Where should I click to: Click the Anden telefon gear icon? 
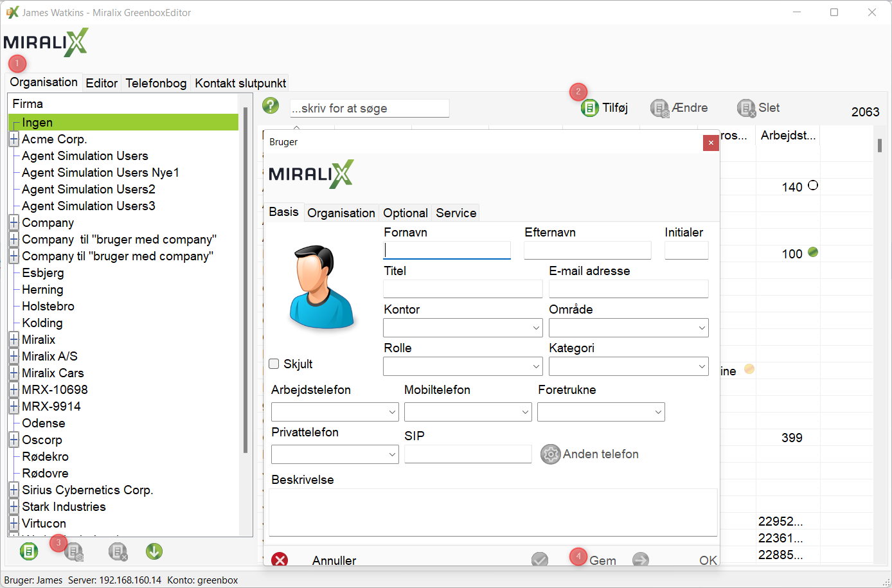550,454
